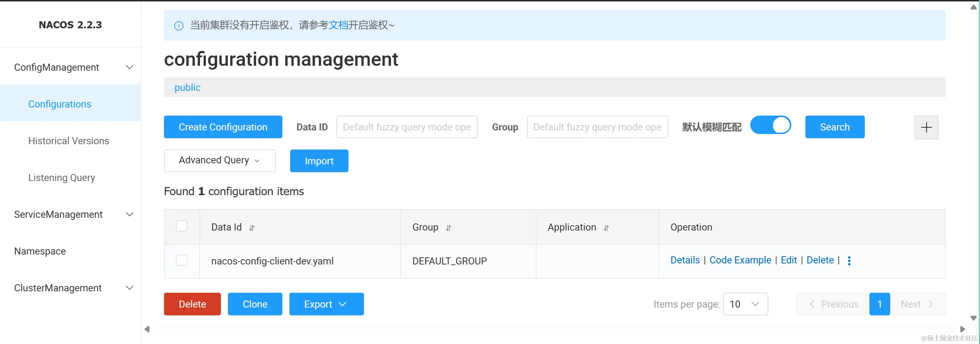Click the Previous page button
Screen dimensions: 980x344
click(x=832, y=304)
